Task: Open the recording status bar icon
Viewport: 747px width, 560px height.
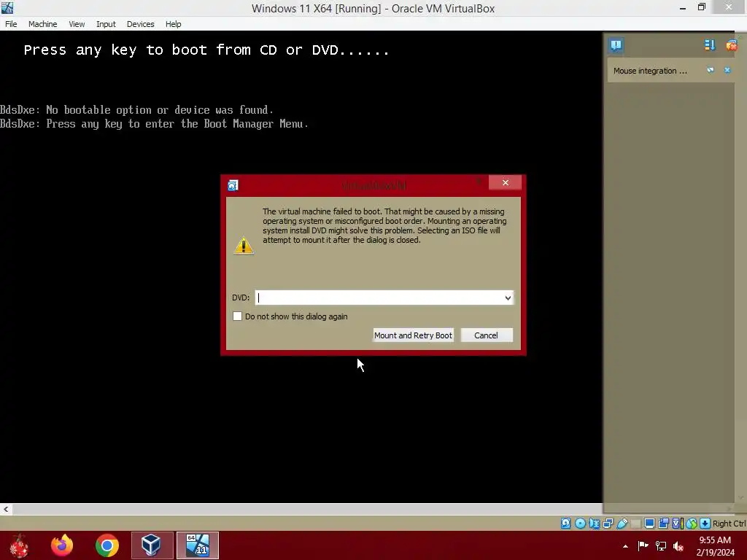Action: [663, 524]
